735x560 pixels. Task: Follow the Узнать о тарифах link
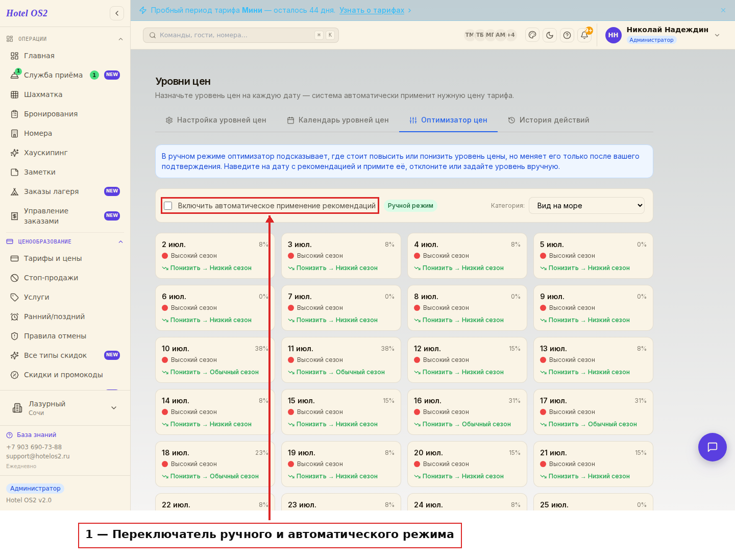pyautogui.click(x=372, y=10)
